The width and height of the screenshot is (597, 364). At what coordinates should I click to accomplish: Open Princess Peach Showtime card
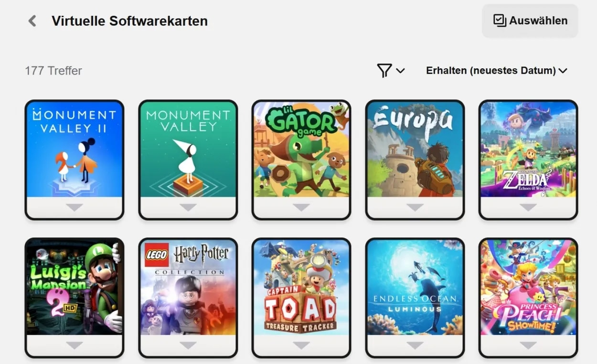tap(528, 287)
